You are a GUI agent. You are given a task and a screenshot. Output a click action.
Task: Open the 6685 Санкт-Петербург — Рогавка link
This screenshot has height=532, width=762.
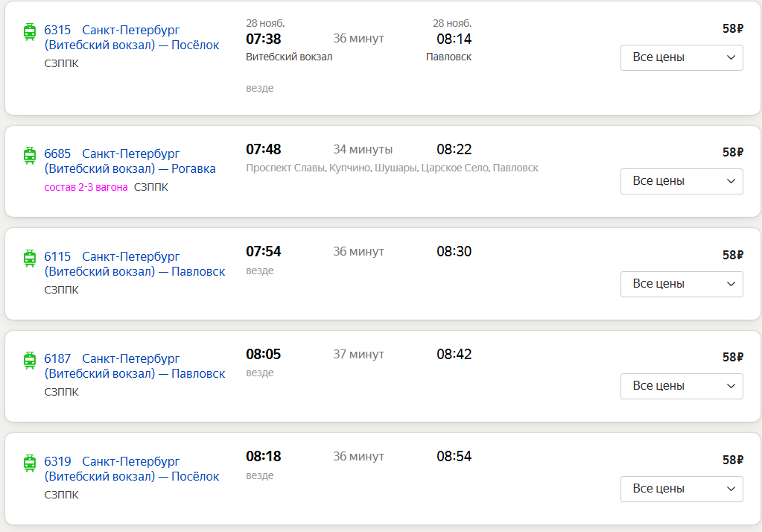[130, 162]
